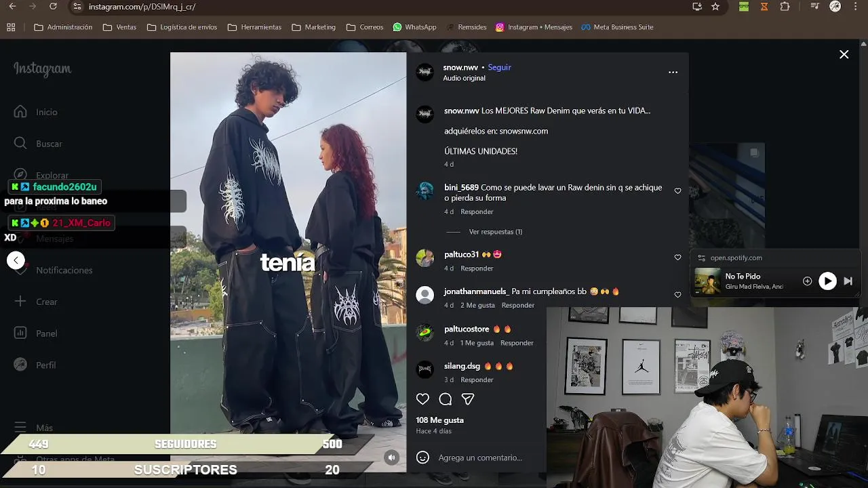This screenshot has height=488, width=868.
Task: Open the Ventas bookmark folder
Action: [x=119, y=27]
